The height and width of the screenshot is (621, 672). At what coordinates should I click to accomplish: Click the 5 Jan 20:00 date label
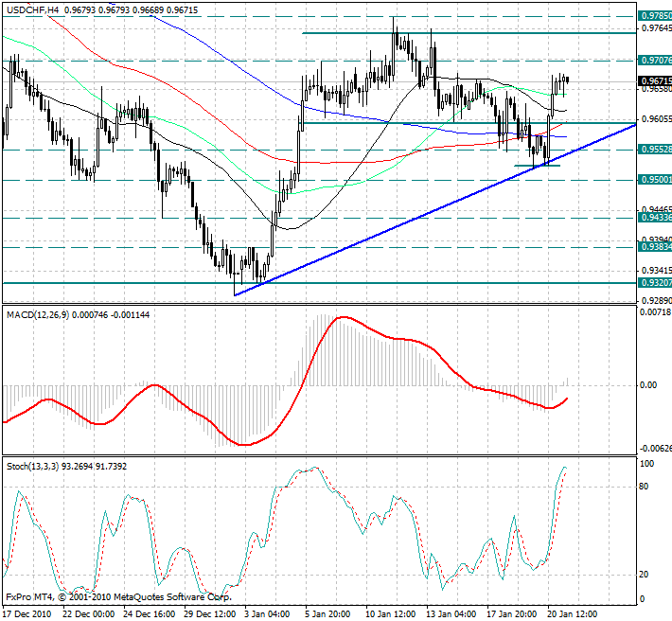tap(327, 614)
